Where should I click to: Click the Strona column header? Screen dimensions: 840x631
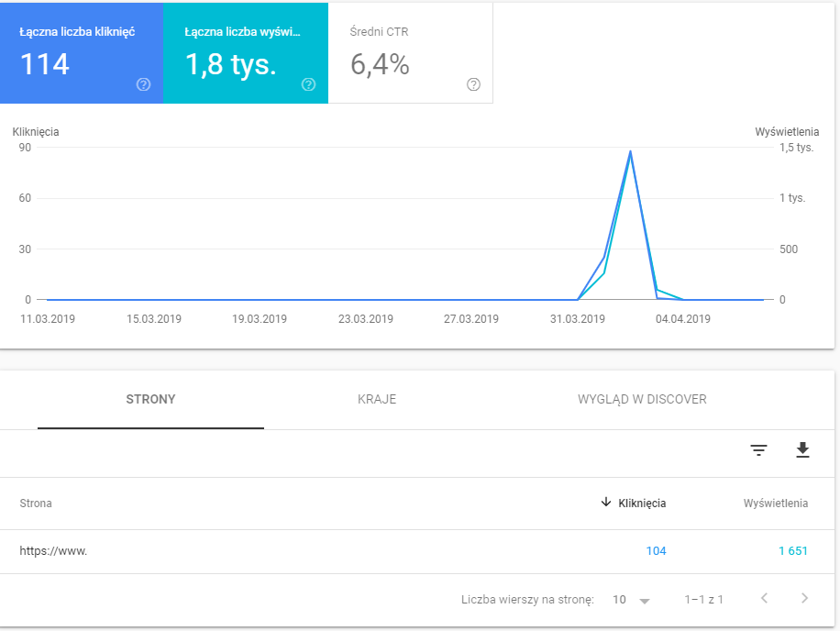[x=35, y=503]
